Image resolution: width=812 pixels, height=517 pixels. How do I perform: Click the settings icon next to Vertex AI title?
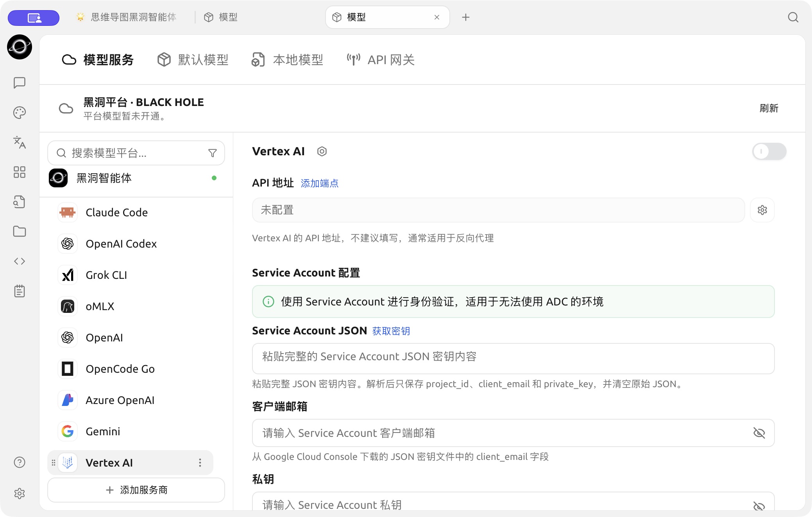point(322,151)
